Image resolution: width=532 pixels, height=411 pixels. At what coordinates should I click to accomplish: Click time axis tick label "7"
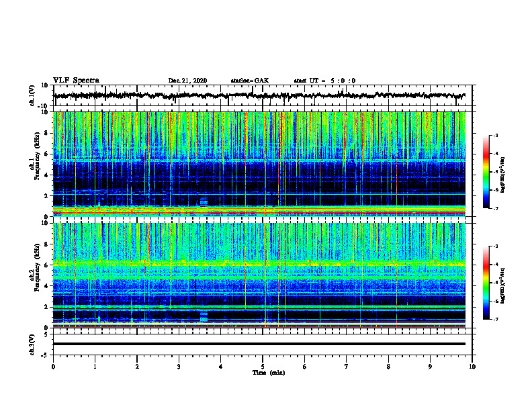point(347,367)
